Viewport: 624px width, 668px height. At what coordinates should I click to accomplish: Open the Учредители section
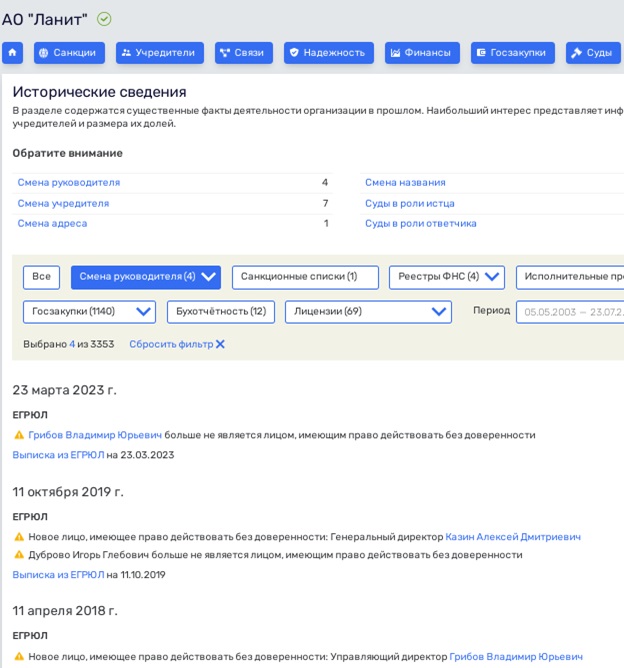pos(160,53)
